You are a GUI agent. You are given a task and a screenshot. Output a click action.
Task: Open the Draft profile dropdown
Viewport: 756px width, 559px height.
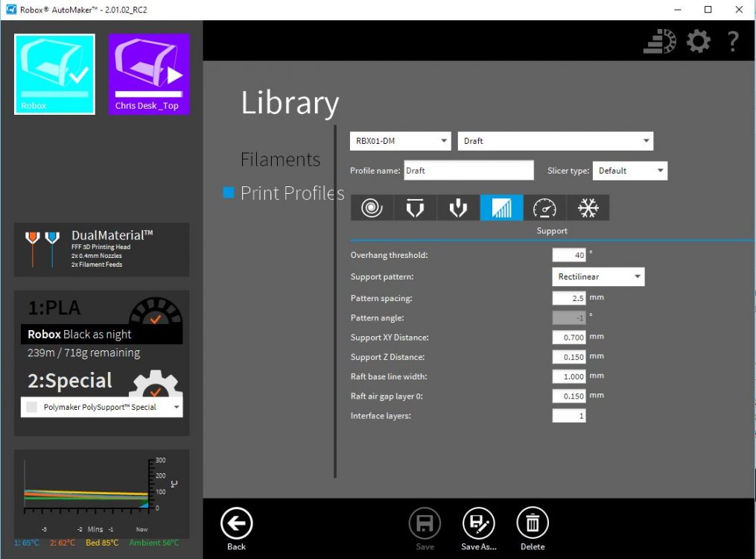555,141
